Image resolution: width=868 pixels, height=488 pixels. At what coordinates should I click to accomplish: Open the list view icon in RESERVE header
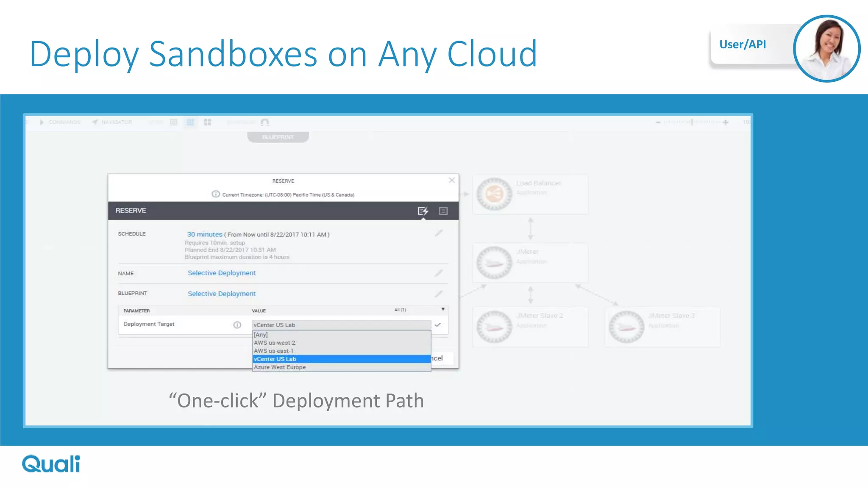point(443,211)
